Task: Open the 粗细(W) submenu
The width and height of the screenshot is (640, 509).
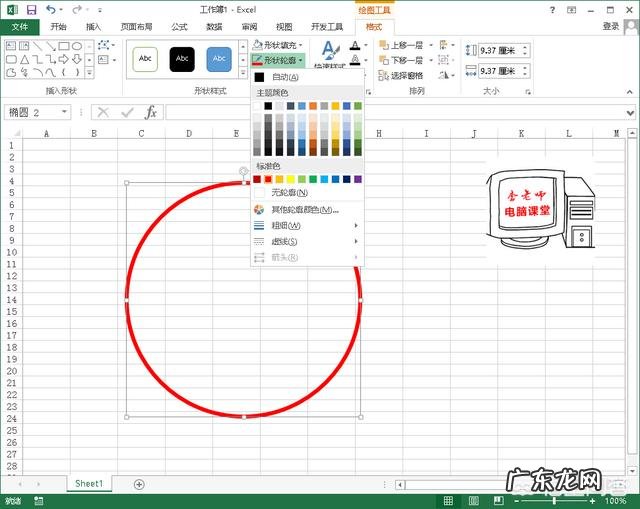Action: coord(307,225)
